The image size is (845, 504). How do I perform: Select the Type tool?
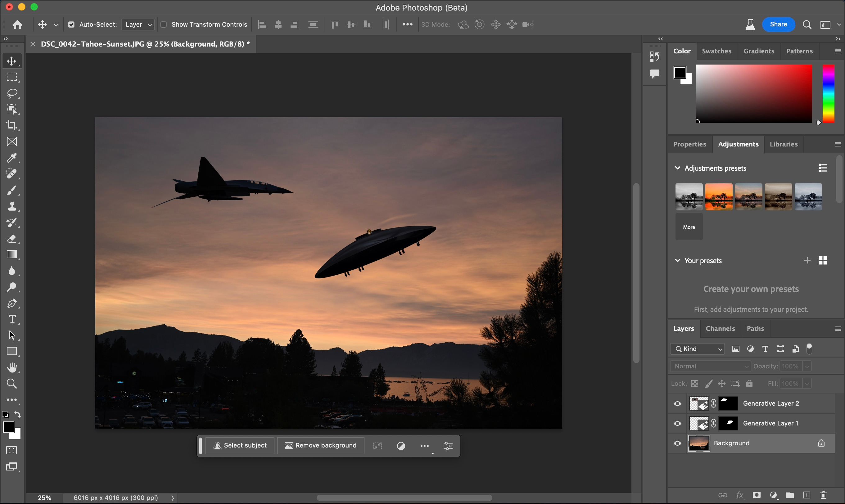[12, 319]
